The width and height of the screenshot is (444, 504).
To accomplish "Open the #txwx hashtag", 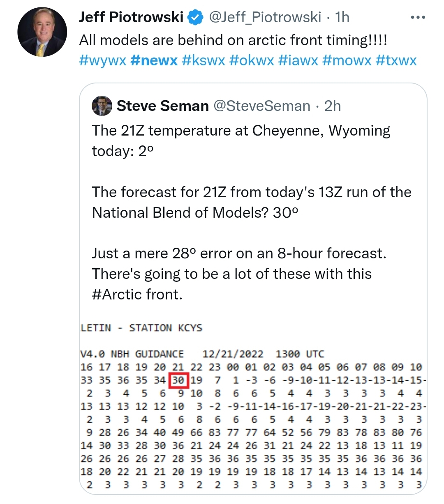I will click(396, 60).
